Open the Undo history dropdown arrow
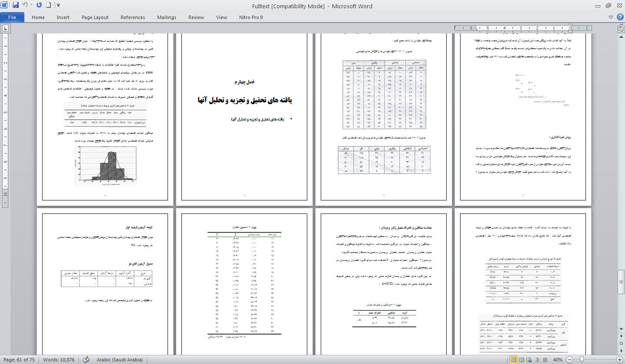 click(x=32, y=6)
